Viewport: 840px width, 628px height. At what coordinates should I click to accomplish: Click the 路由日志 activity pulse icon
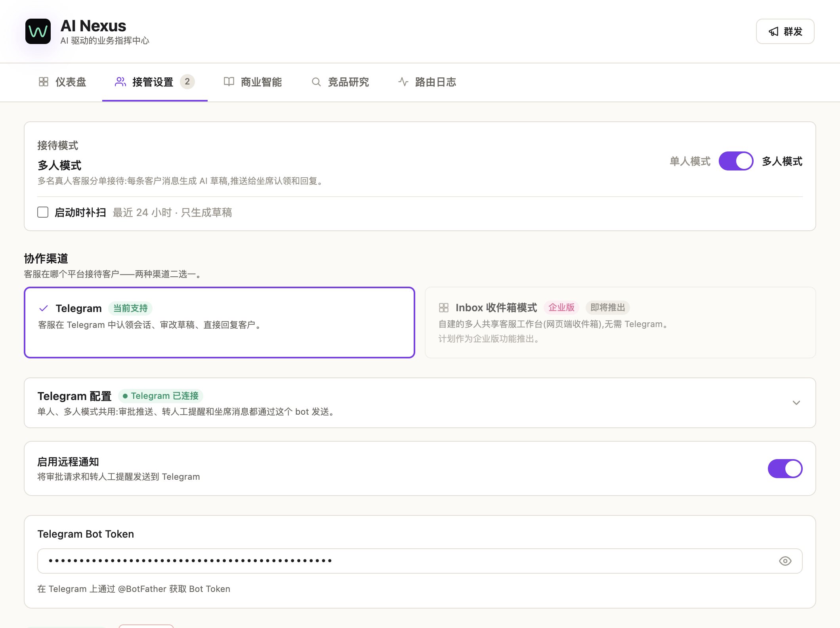click(403, 82)
